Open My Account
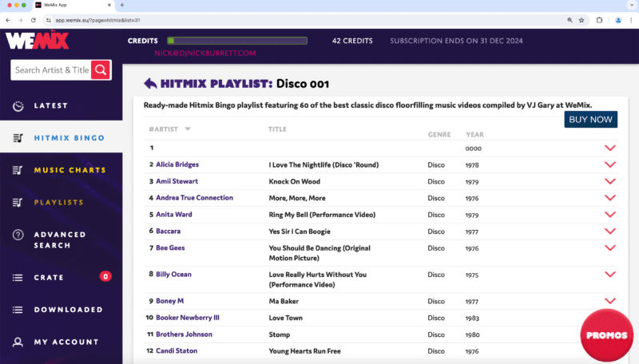Screen dimensions: 639x364 (66, 342)
